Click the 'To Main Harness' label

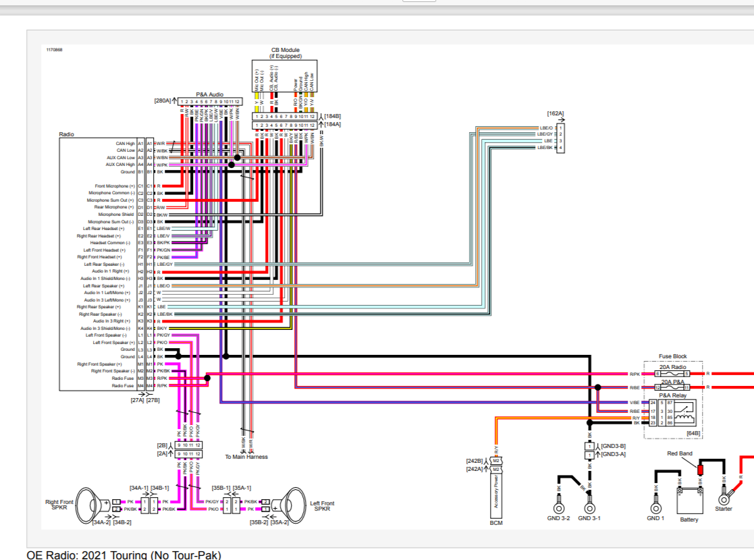(x=246, y=457)
